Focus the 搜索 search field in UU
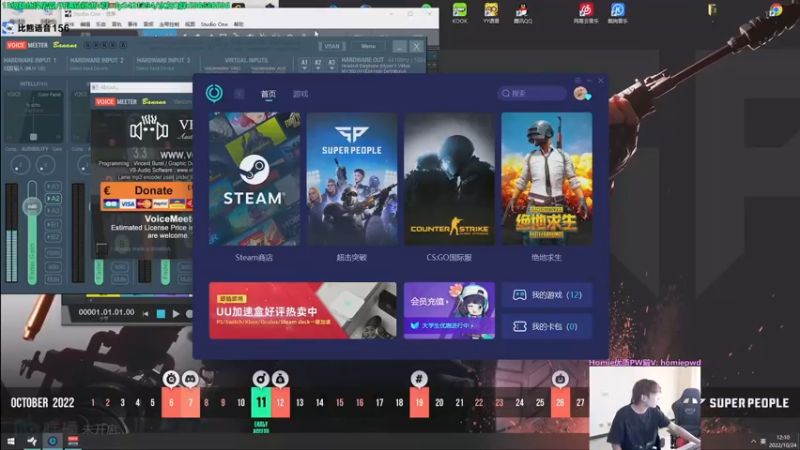Image resolution: width=800 pixels, height=450 pixels. (x=532, y=93)
